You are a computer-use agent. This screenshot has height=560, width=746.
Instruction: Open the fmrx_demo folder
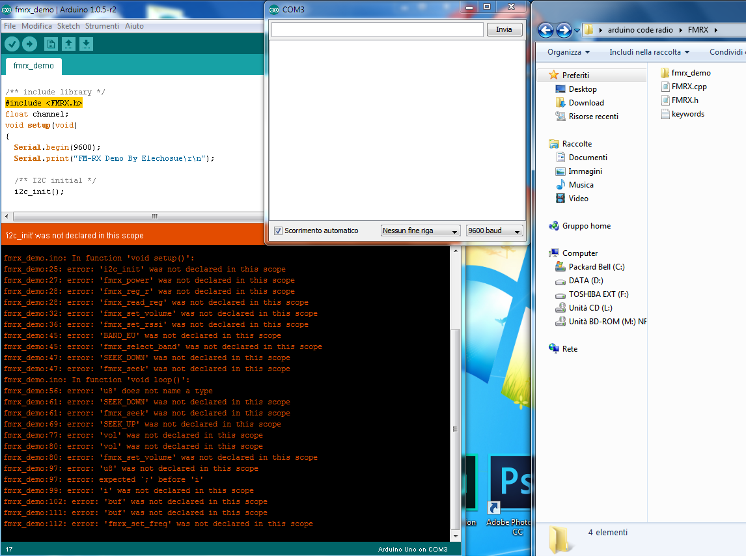pyautogui.click(x=691, y=73)
